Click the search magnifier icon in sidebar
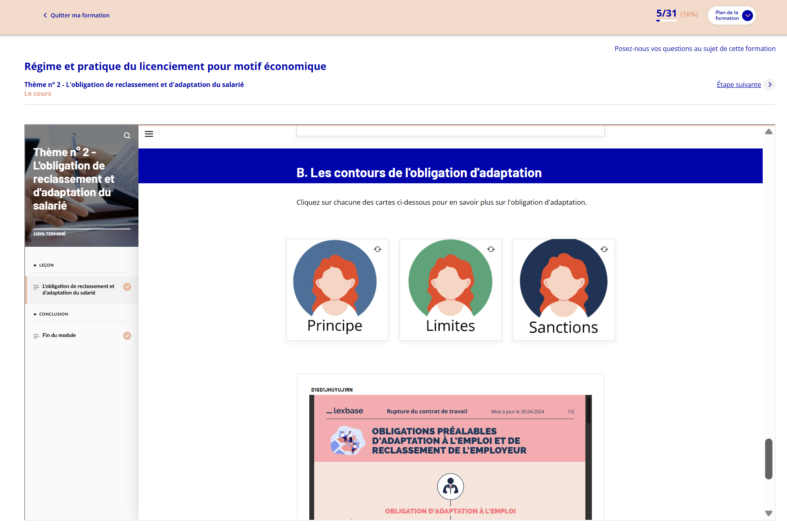787x532 pixels. (127, 136)
